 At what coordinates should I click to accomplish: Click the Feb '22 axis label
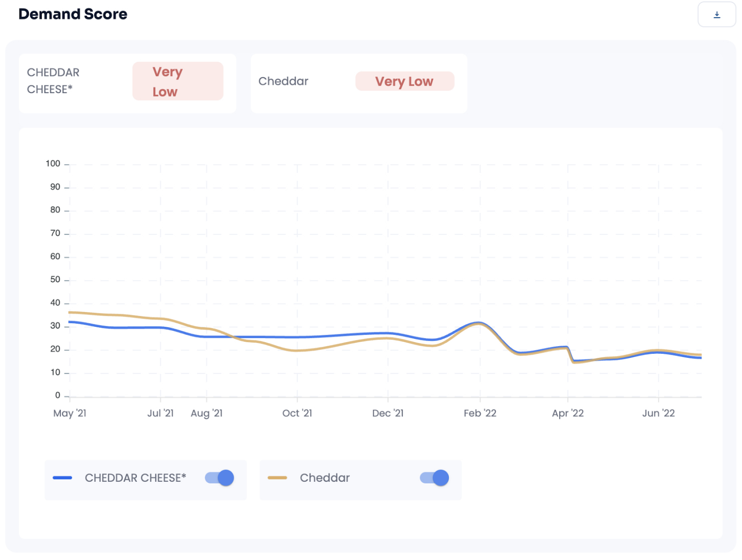(x=480, y=413)
